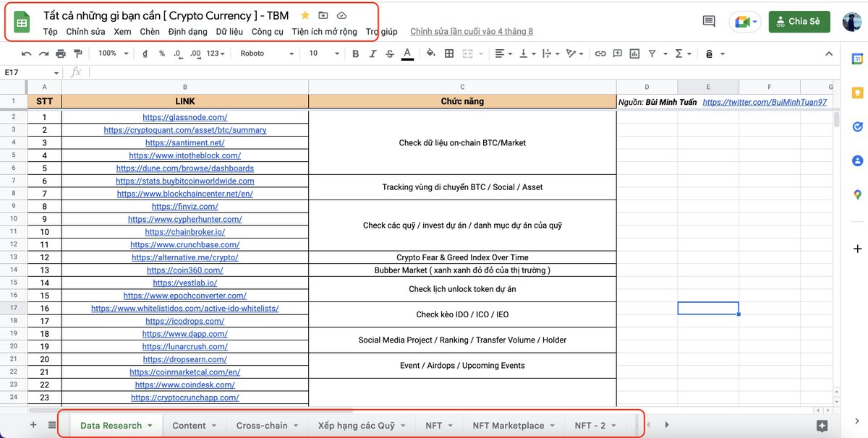Click the user profile avatar
868x438 pixels.
[x=852, y=22]
